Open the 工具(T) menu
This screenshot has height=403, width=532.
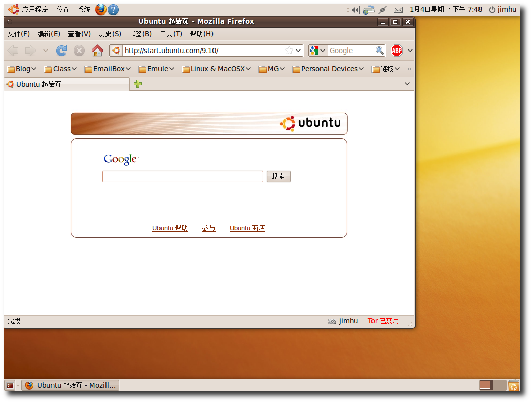coord(171,34)
